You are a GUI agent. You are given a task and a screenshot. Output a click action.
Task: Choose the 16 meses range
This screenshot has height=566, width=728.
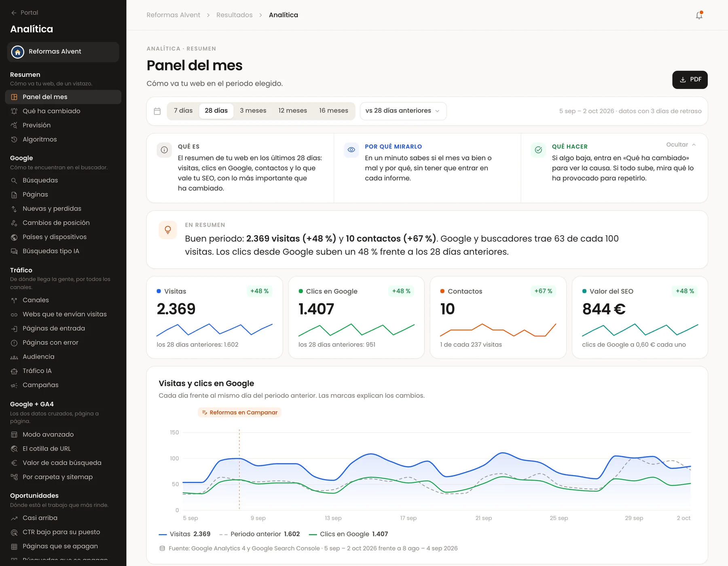pos(334,111)
